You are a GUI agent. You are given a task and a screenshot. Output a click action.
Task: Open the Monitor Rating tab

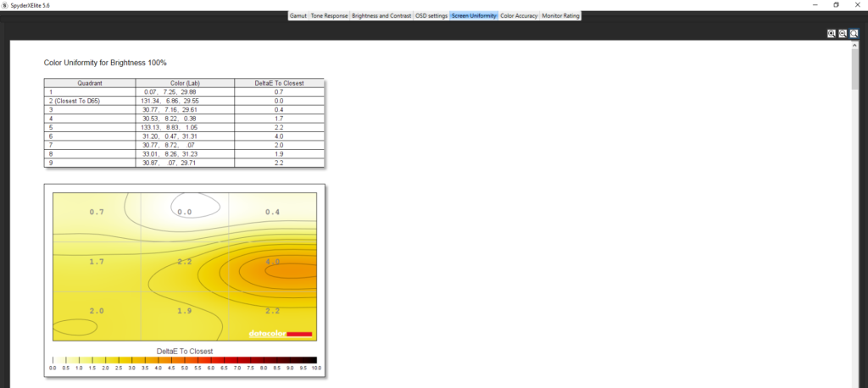(x=561, y=16)
